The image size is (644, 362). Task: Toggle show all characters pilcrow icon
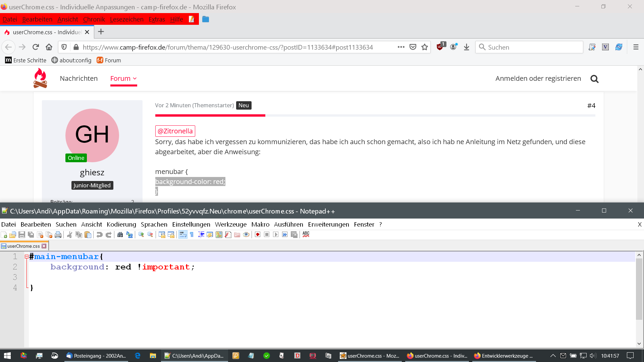click(x=192, y=235)
